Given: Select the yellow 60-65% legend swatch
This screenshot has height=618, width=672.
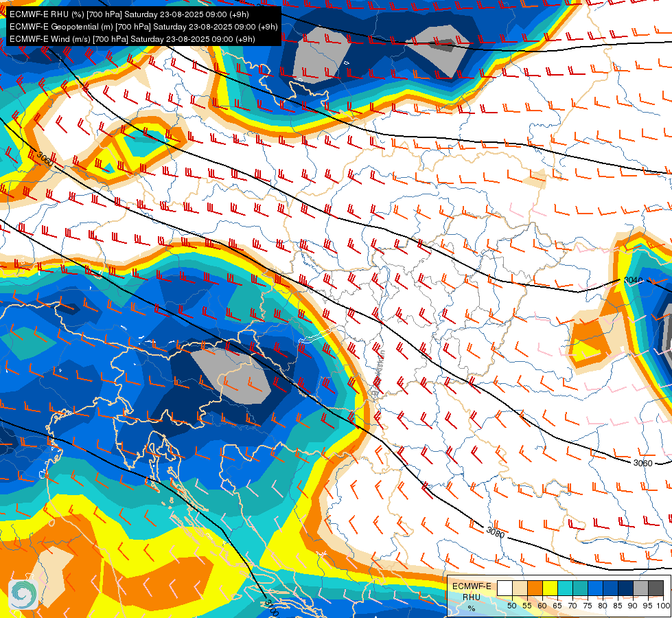Looking at the screenshot, I should (x=550, y=588).
